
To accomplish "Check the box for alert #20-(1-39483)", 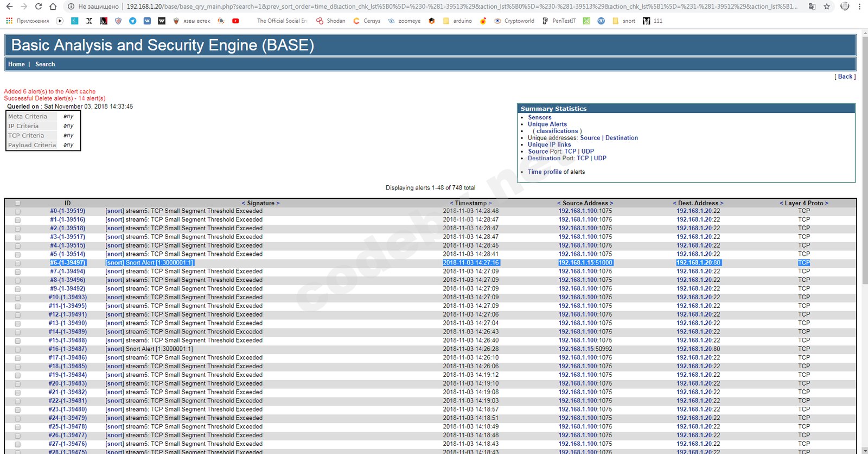I will (x=17, y=384).
